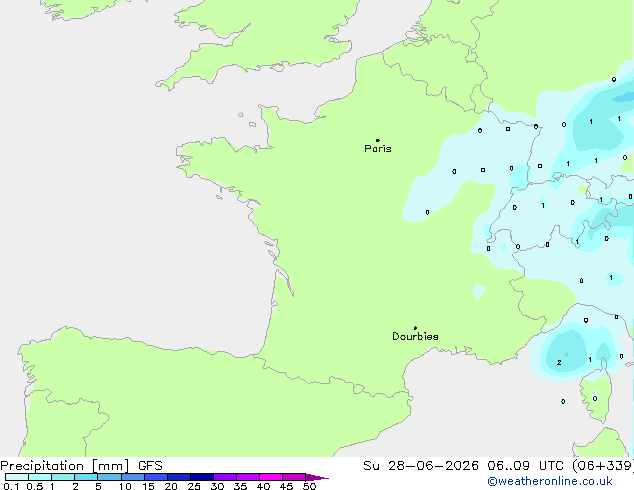Click the '0.1' legend scale label

coord(11,486)
